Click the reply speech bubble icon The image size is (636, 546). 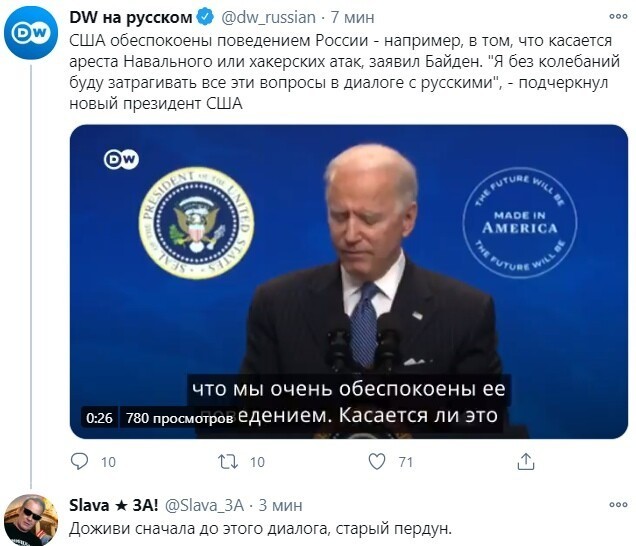point(79,461)
